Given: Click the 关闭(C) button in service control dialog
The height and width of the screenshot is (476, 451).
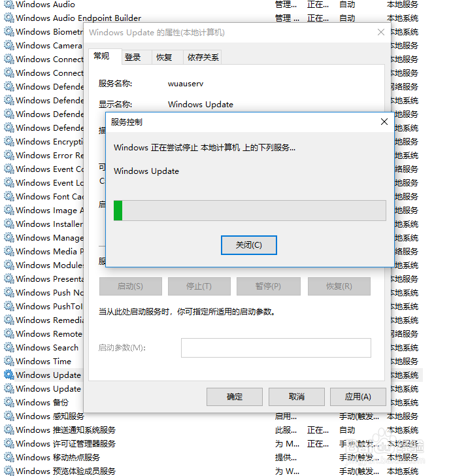Looking at the screenshot, I should click(x=248, y=245).
